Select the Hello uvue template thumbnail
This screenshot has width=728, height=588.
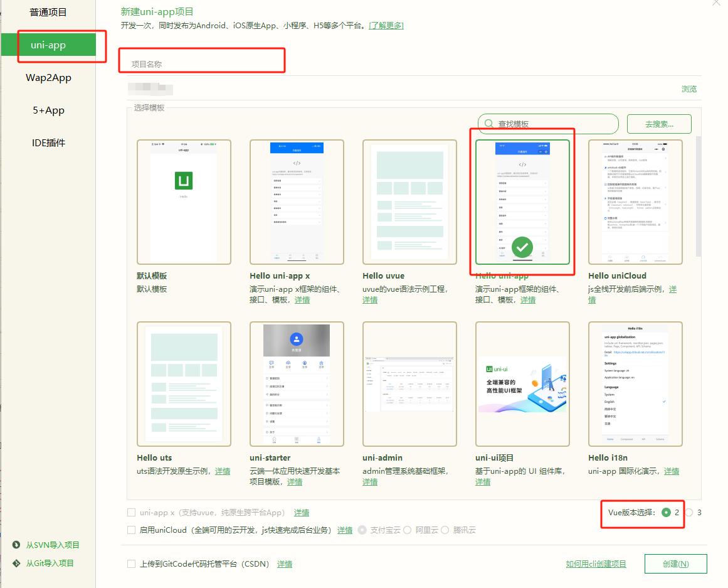pyautogui.click(x=409, y=202)
